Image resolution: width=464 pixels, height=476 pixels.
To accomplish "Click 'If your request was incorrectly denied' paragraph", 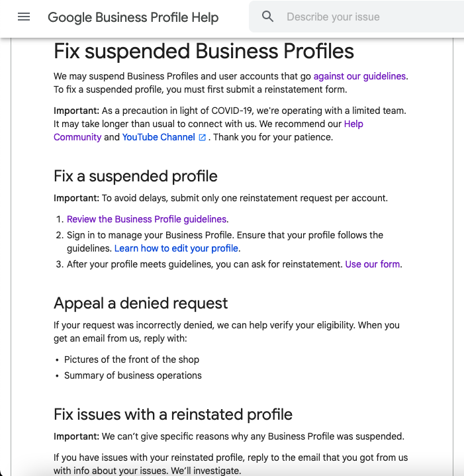I will click(x=226, y=325).
